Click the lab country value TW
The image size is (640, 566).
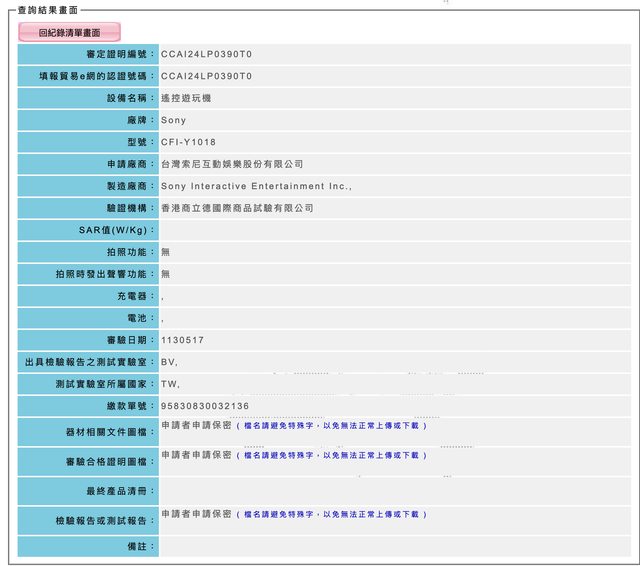(x=170, y=384)
